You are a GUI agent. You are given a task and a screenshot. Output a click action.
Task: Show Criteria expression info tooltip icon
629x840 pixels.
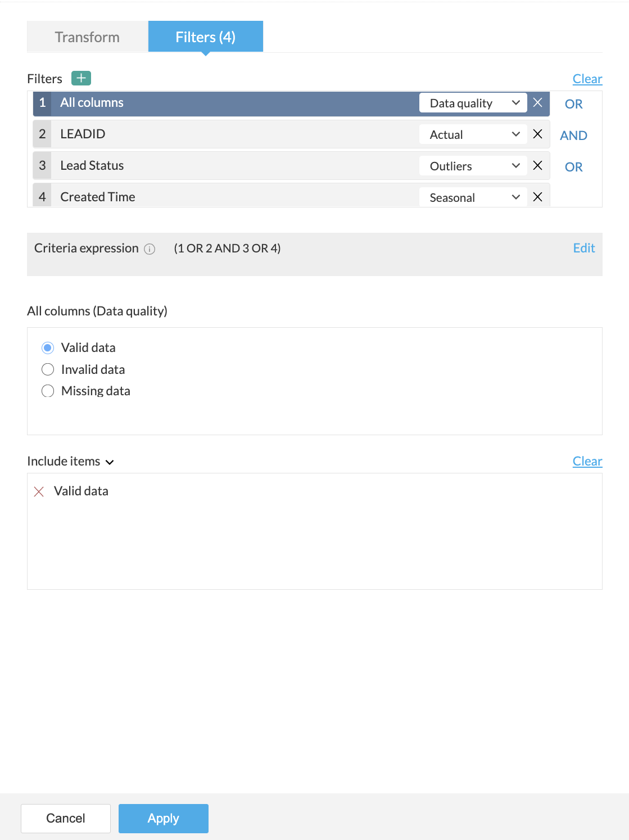pos(150,249)
